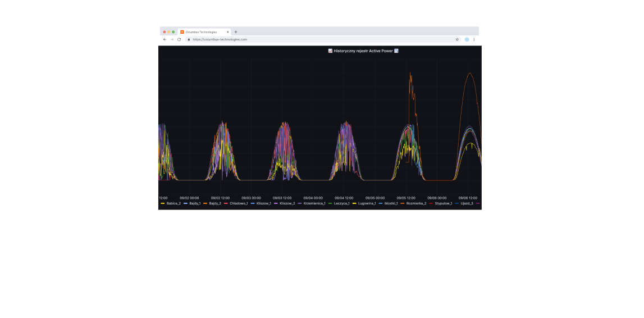
Task: Click the Stypulow_1 legend entry
Action: click(443, 203)
